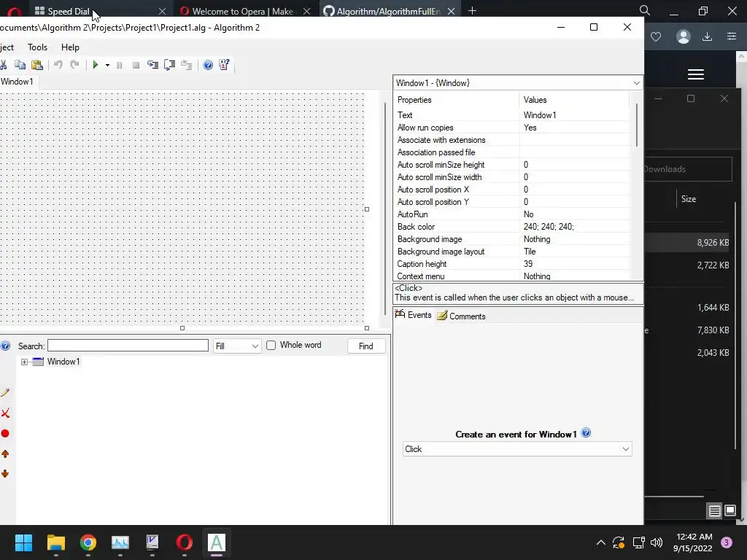Switch to the Events tab
747x560 pixels.
(413, 315)
